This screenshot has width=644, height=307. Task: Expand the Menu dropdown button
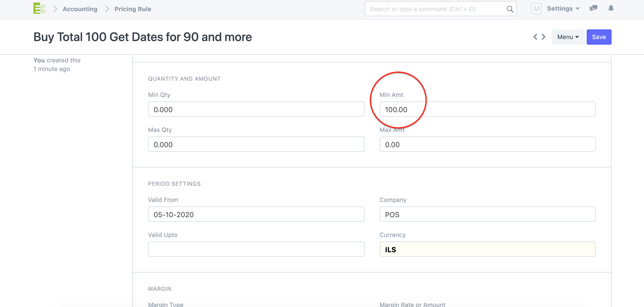[568, 37]
